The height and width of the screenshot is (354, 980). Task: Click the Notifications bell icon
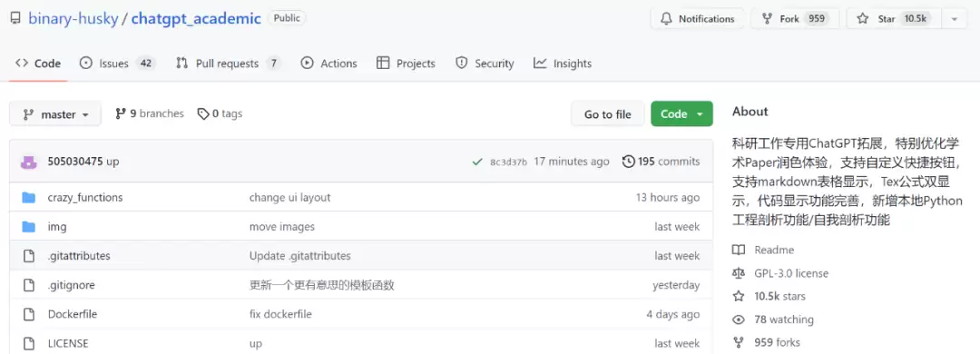pyautogui.click(x=667, y=19)
